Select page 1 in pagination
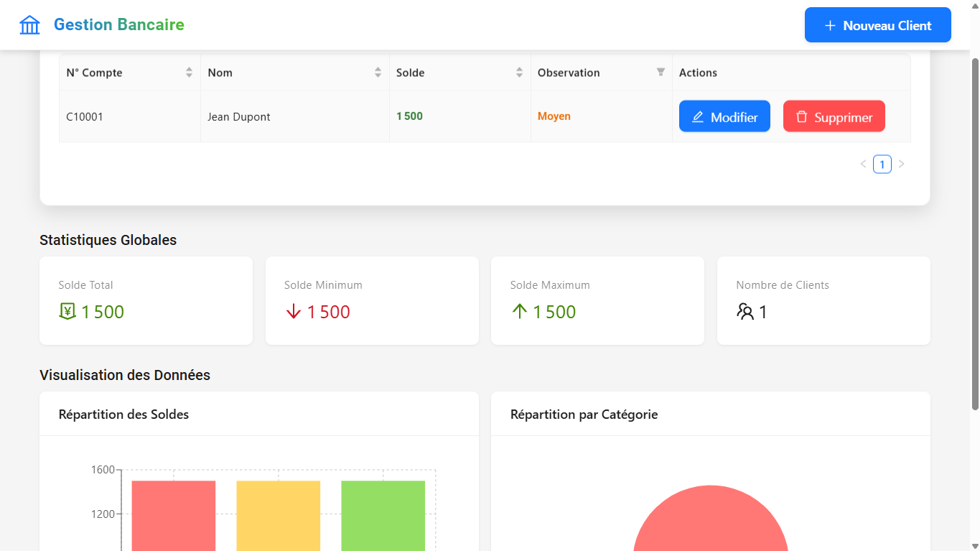 point(882,164)
